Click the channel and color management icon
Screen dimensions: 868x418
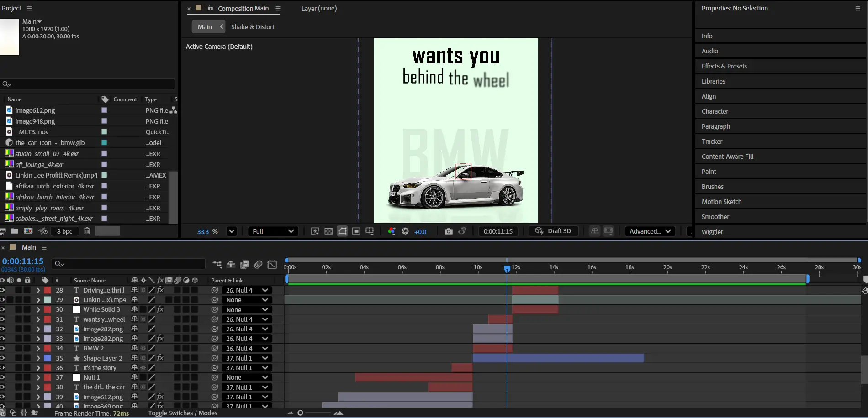pyautogui.click(x=392, y=231)
